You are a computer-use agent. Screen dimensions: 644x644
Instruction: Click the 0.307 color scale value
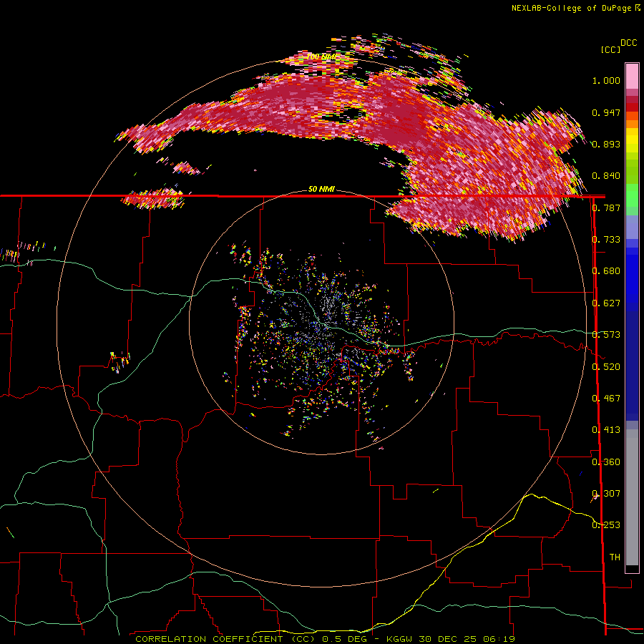[606, 494]
